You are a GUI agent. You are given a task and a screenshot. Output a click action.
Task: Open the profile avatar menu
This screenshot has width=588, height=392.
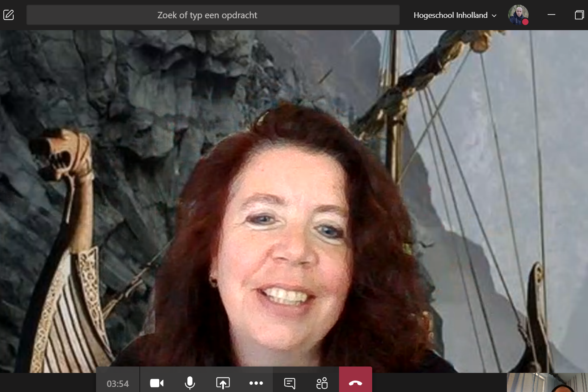point(518,14)
